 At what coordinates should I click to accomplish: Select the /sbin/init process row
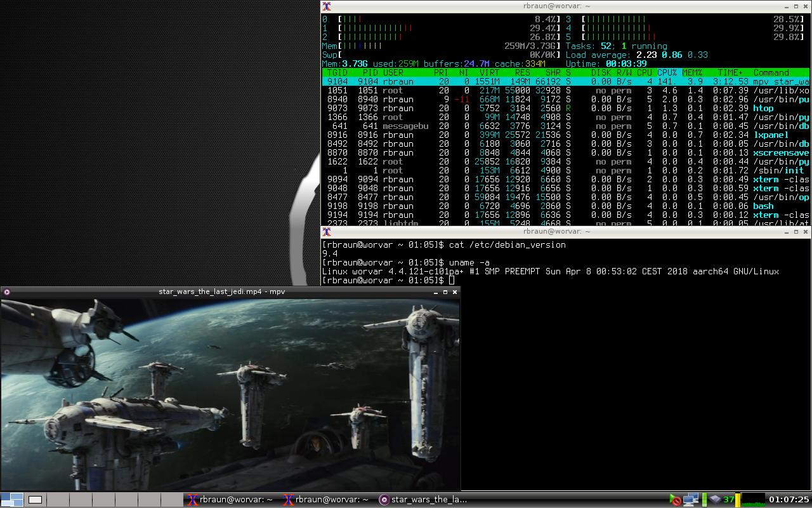click(566, 170)
